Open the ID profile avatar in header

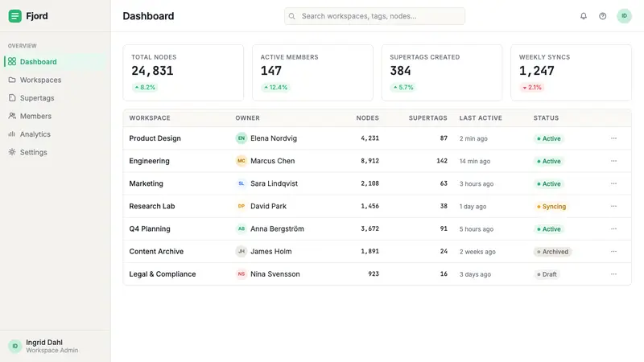[x=624, y=16]
